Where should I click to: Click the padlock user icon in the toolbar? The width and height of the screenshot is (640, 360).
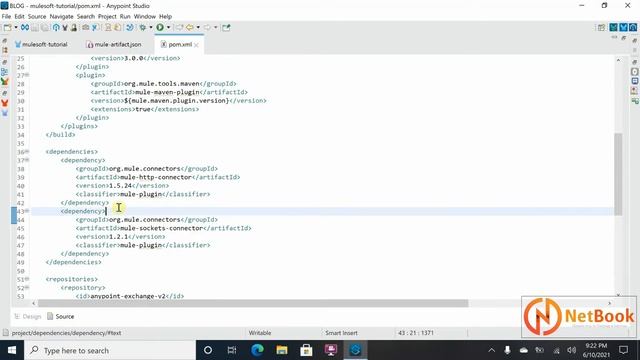pos(74,27)
